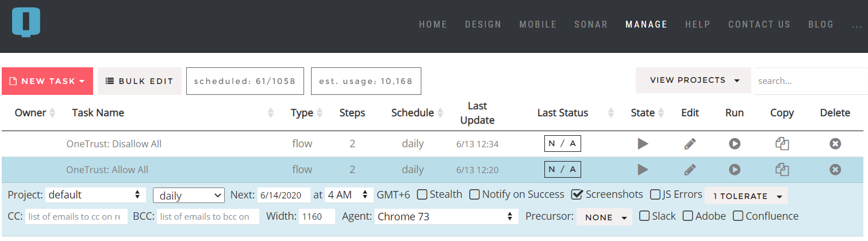Click Last Update 6/13 12:34 cell

pyautogui.click(x=477, y=144)
